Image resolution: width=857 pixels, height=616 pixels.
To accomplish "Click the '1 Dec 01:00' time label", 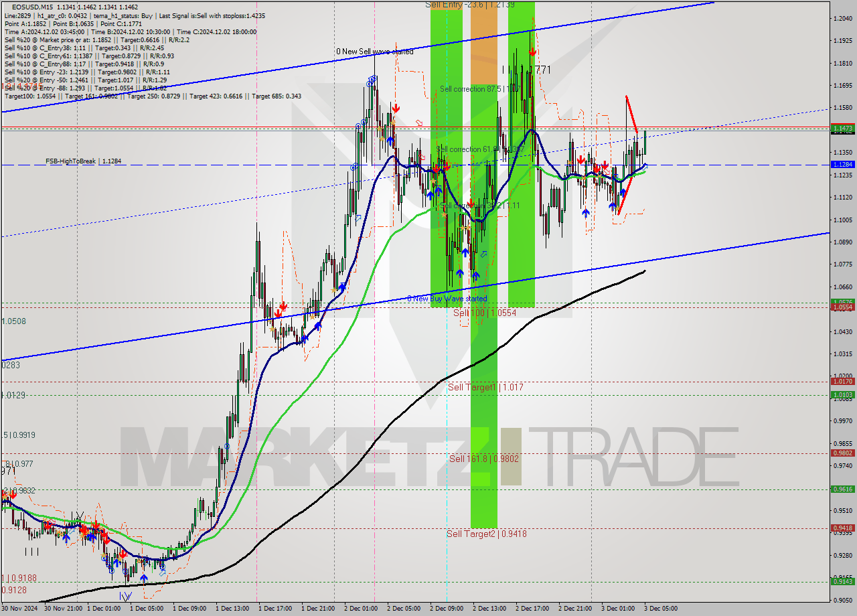I will point(104,609).
